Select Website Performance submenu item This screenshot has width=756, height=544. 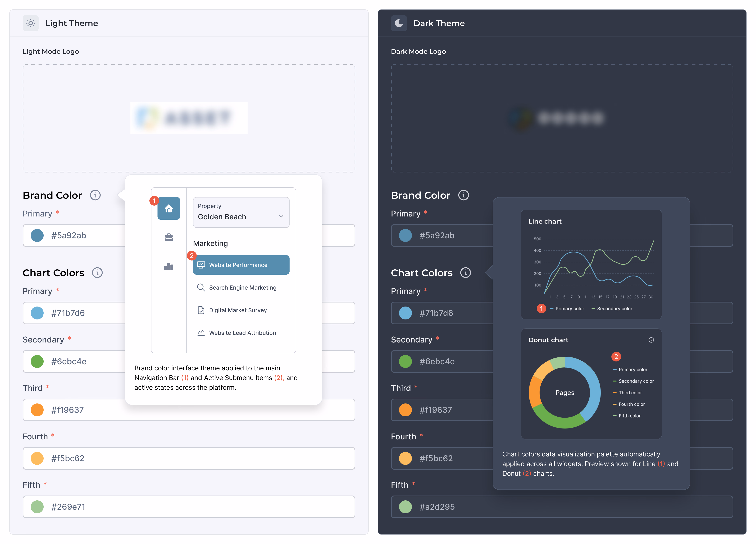(241, 265)
